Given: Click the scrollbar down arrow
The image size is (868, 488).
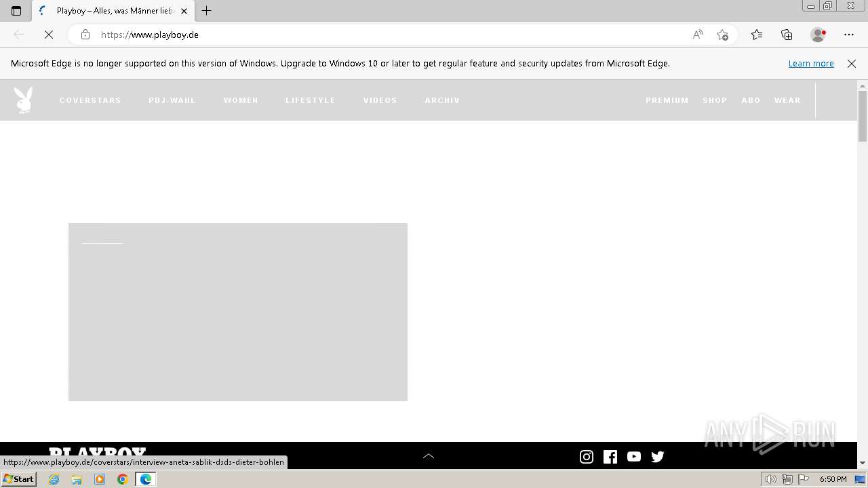Looking at the screenshot, I should [863, 463].
